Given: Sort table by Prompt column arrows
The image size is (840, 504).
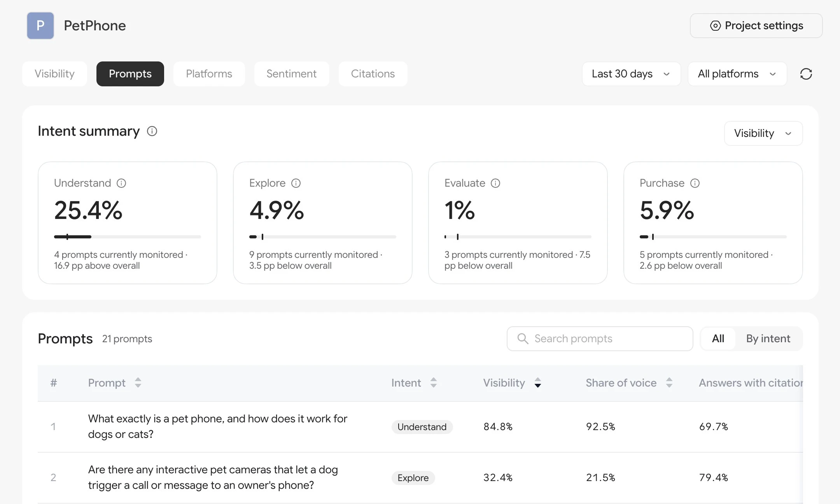Looking at the screenshot, I should click(138, 383).
